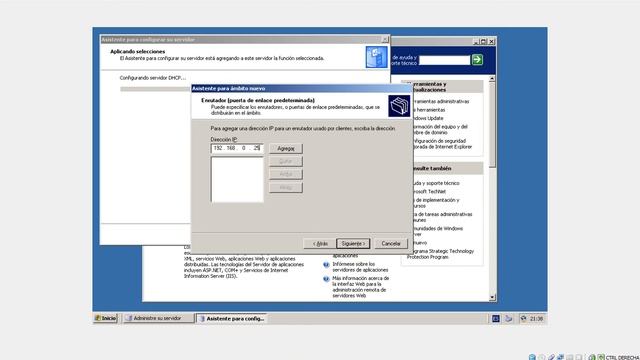Maximize the Administre su servidor window
This screenshot has height=360, width=640.
pos(484,41)
